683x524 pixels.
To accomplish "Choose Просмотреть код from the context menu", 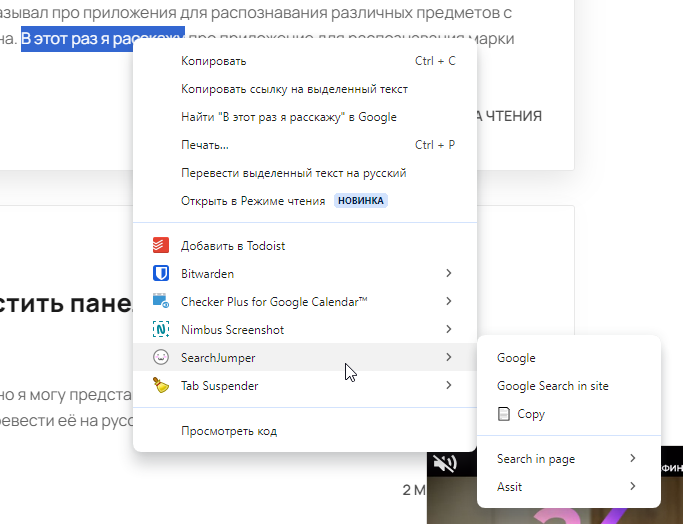I will pyautogui.click(x=305, y=431).
